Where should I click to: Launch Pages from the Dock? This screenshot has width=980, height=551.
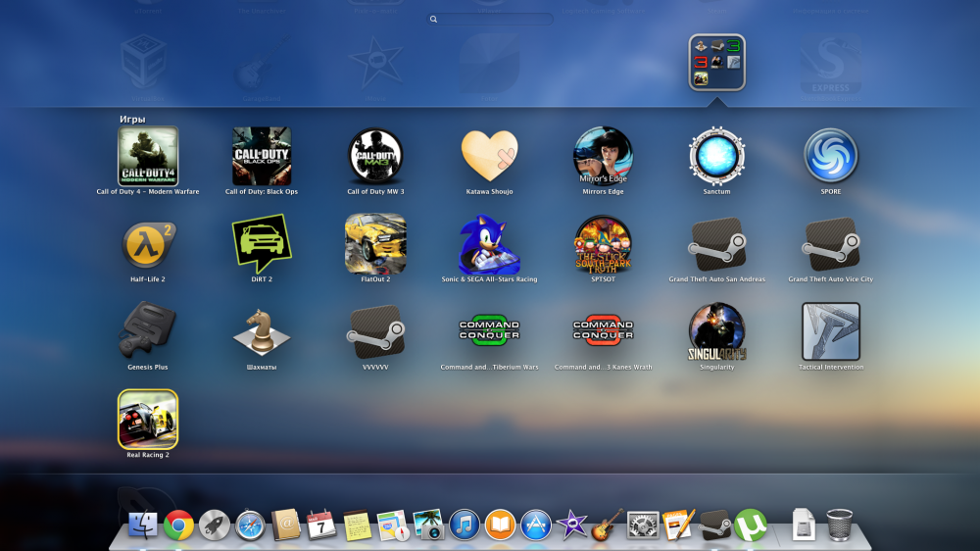[679, 525]
